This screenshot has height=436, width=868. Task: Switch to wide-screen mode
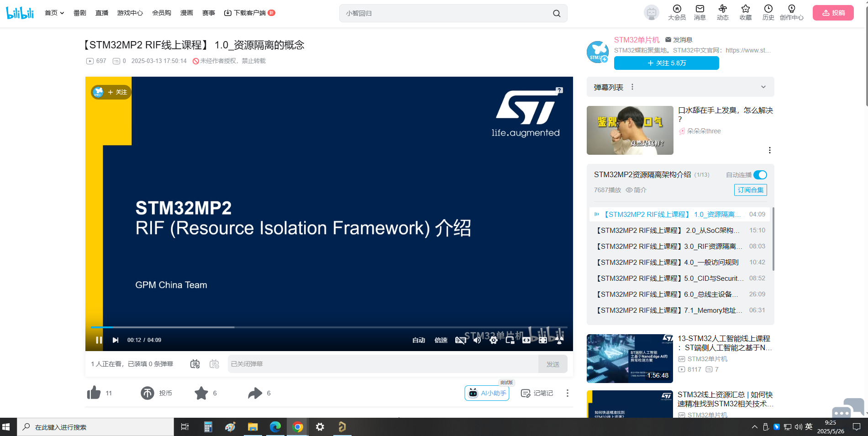pyautogui.click(x=526, y=340)
